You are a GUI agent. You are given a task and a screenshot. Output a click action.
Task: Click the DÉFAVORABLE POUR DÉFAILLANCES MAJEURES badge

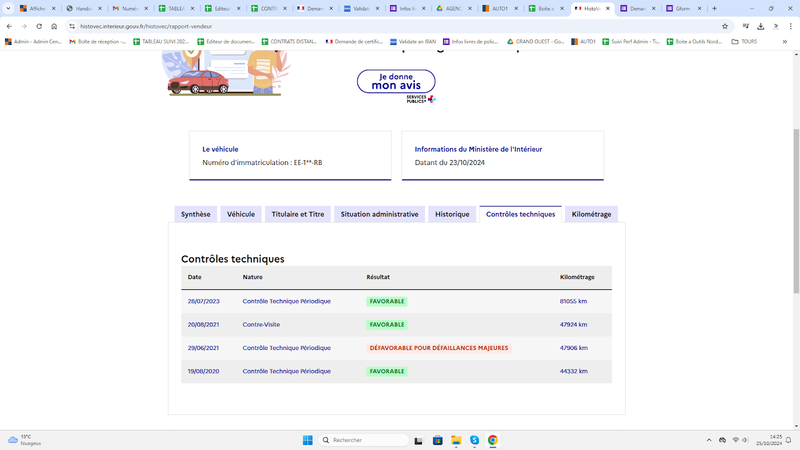(439, 348)
